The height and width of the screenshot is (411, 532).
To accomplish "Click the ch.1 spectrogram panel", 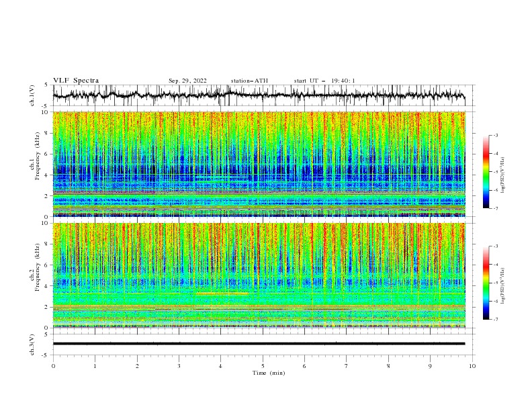I will click(259, 164).
